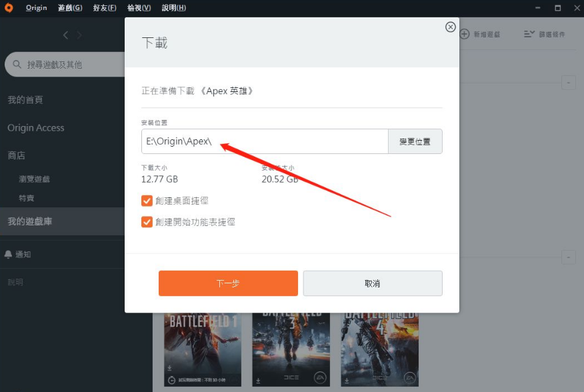Click EA badge on Battlefield 3 tile
The height and width of the screenshot is (392, 584).
[320, 378]
